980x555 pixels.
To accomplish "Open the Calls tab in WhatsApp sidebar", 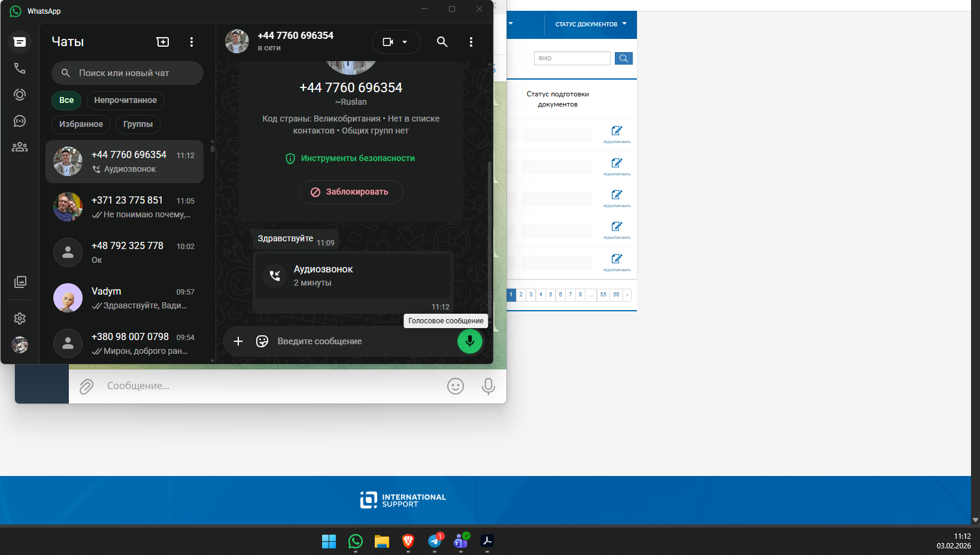I will pos(20,68).
